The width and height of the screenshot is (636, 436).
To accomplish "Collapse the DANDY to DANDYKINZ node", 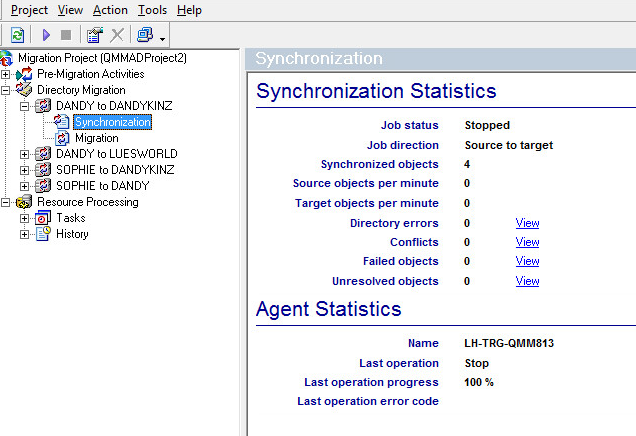I will [25, 106].
